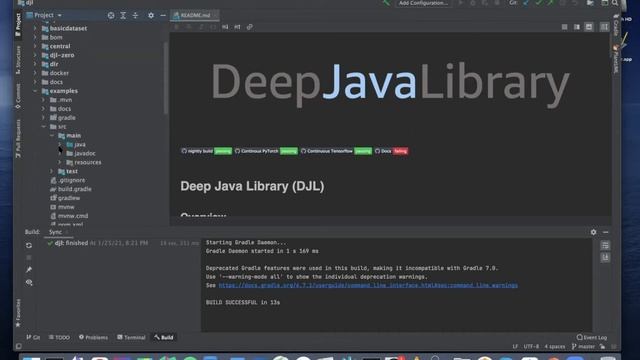This screenshot has width=640, height=360.
Task: Expand the resources folder
Action: pyautogui.click(x=60, y=162)
